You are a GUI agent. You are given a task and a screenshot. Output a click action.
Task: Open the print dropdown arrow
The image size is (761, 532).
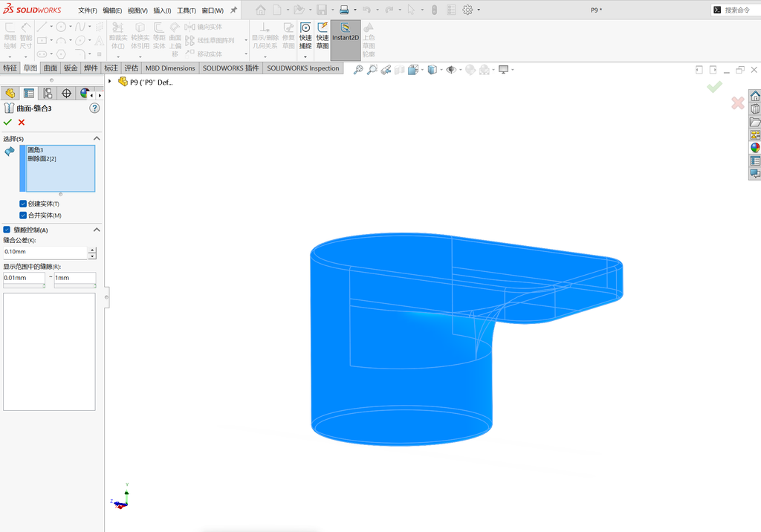pyautogui.click(x=354, y=10)
